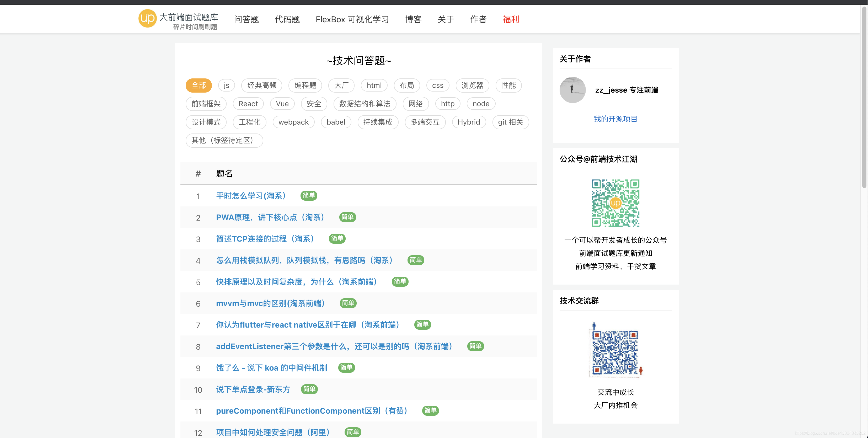Filter by http tag
This screenshot has width=868, height=438.
pyautogui.click(x=448, y=104)
